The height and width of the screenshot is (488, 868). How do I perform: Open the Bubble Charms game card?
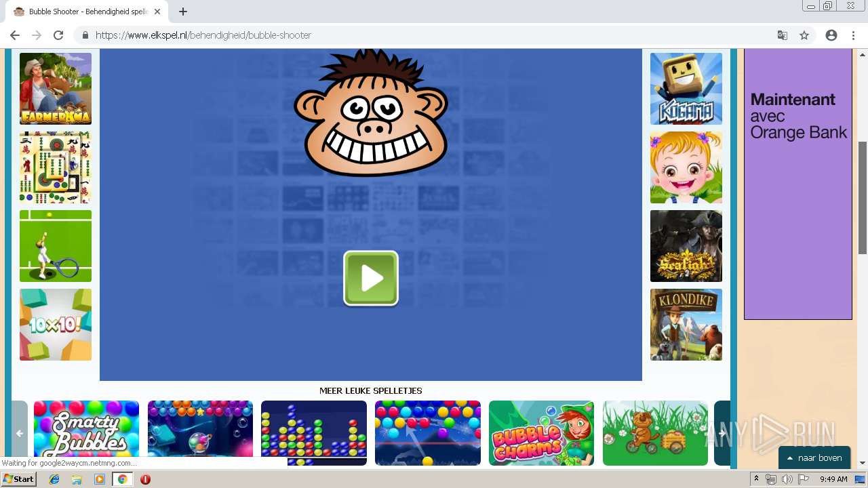pyautogui.click(x=541, y=433)
